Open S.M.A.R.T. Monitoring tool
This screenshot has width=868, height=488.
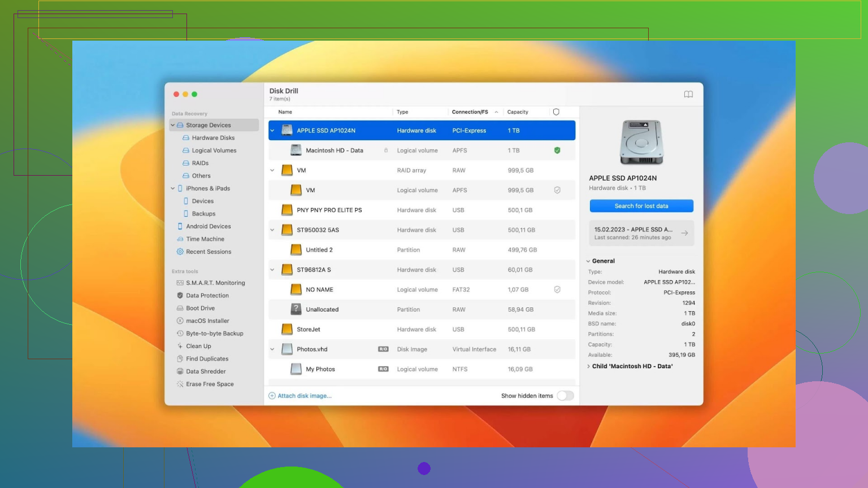[215, 283]
